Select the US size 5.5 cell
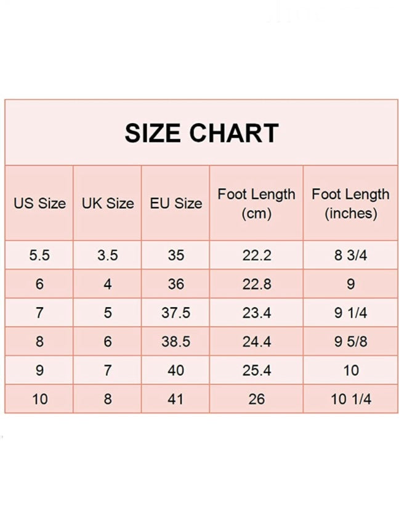Screen dimensions: 399x532 (39, 255)
